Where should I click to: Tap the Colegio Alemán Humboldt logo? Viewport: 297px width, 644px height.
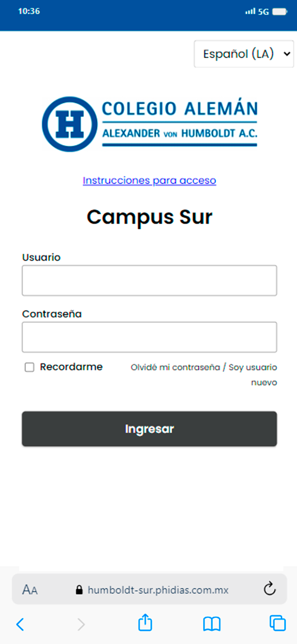coord(150,123)
